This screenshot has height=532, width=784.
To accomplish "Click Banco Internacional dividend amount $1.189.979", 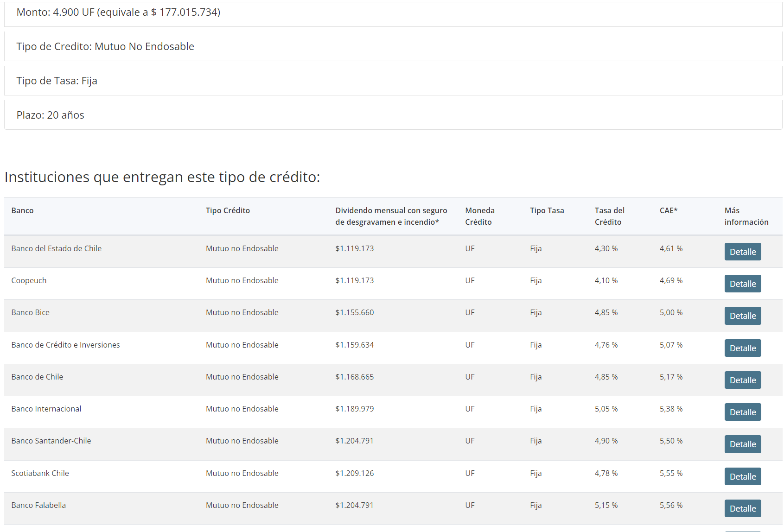I will 354,409.
